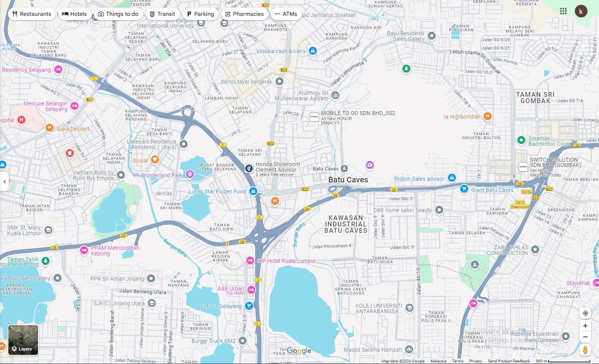Open Honda Showroom Clement Advisor marker

coord(249,169)
